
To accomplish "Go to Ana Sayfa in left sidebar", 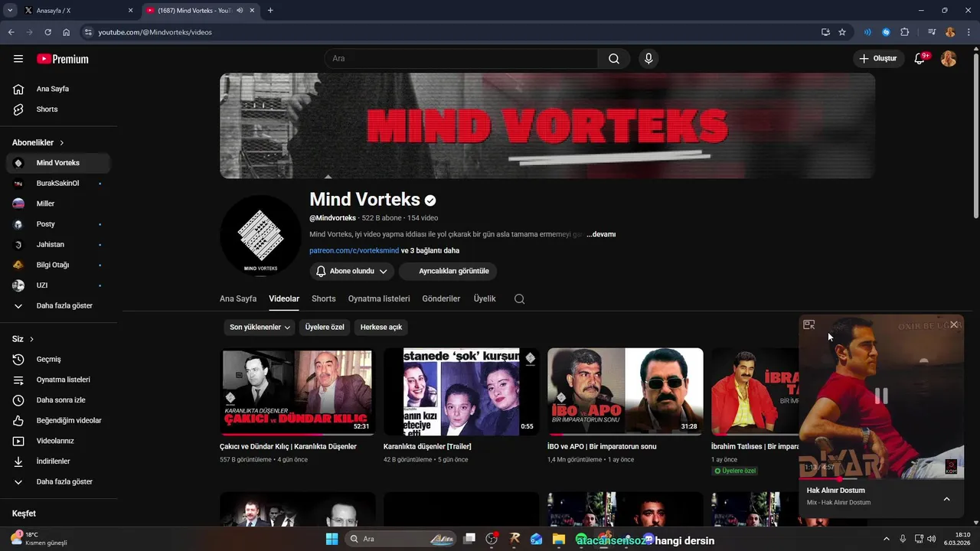I will point(58,89).
